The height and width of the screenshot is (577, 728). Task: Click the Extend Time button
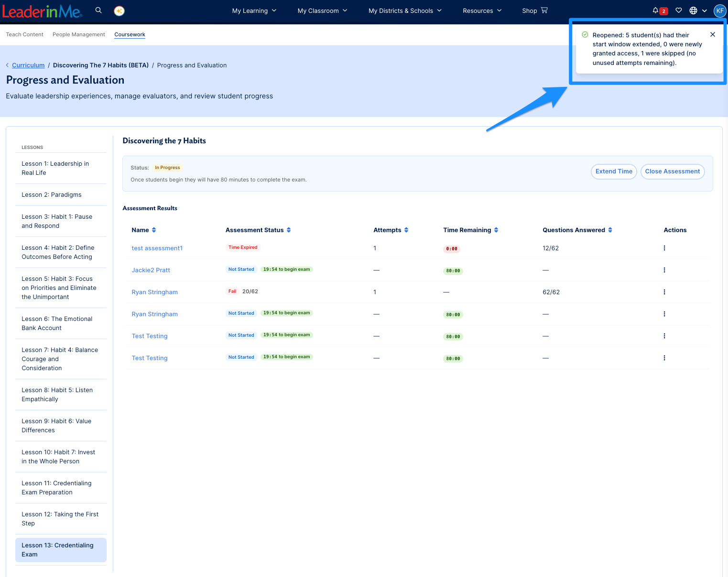[614, 171]
